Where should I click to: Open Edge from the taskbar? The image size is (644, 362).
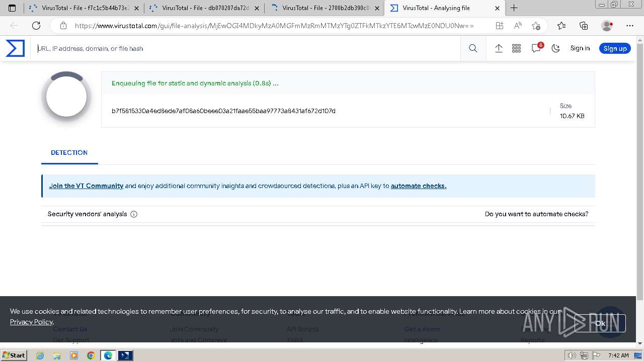[108, 355]
